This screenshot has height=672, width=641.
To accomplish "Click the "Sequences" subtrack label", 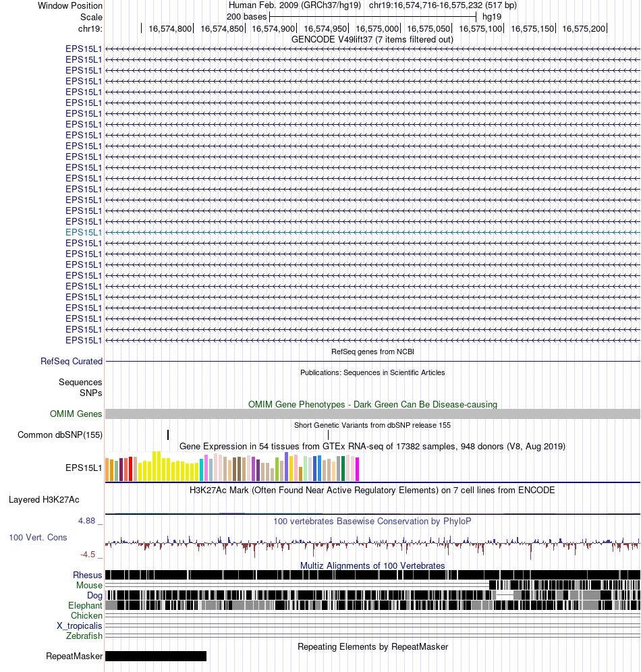I will (x=80, y=382).
